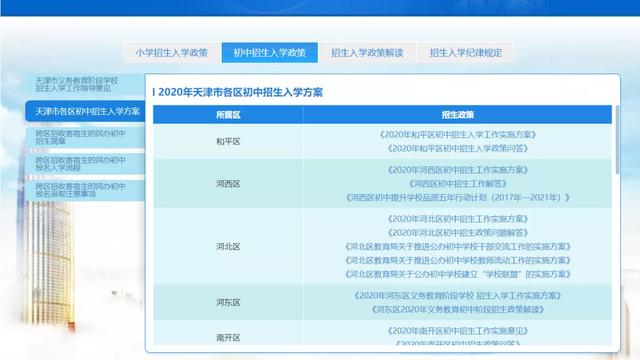Open 河北区 公办初中学校干部交流工作的实施方案 link

(458, 247)
